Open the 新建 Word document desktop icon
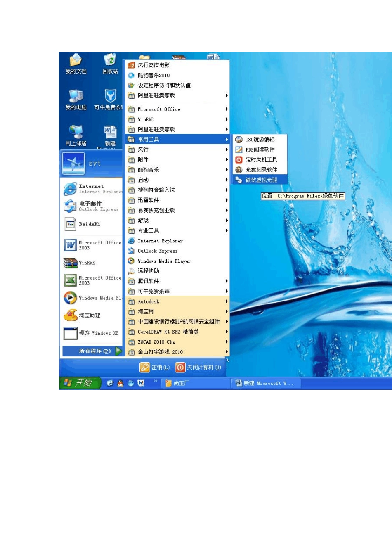This screenshot has width=392, height=555. pyautogui.click(x=110, y=135)
